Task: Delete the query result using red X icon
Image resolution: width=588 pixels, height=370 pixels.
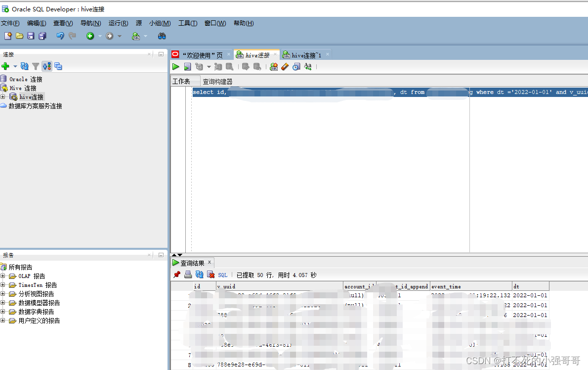Action: click(x=211, y=275)
